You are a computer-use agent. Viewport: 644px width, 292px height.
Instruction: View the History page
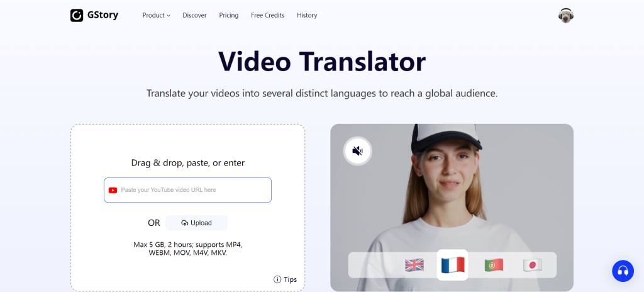307,15
